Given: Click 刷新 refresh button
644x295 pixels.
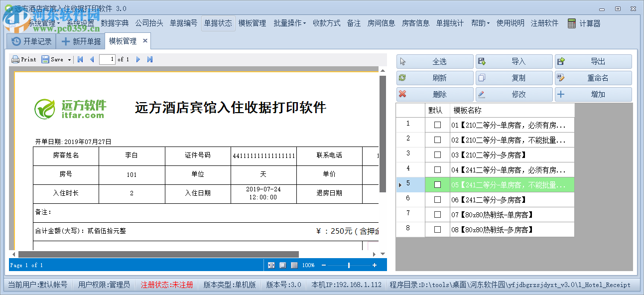Looking at the screenshot, I should 435,78.
